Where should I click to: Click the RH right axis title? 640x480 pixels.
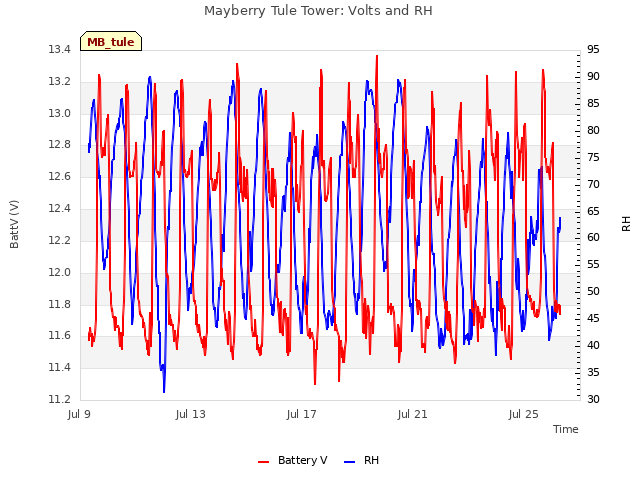[x=626, y=224]
